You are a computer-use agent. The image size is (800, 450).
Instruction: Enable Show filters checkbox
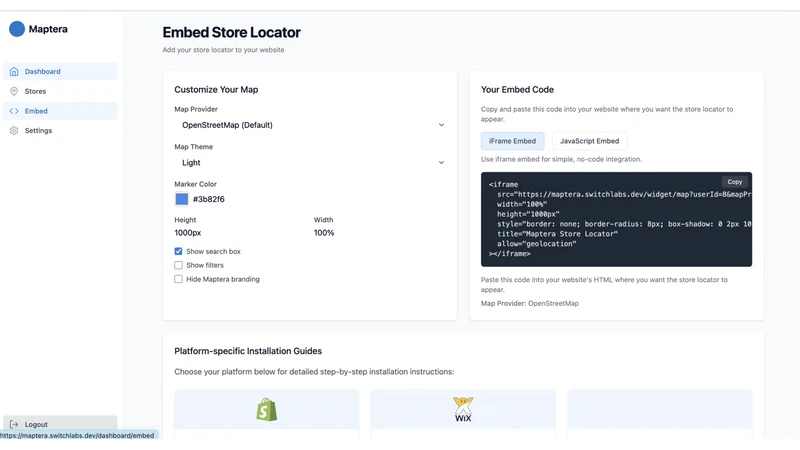[x=178, y=265]
